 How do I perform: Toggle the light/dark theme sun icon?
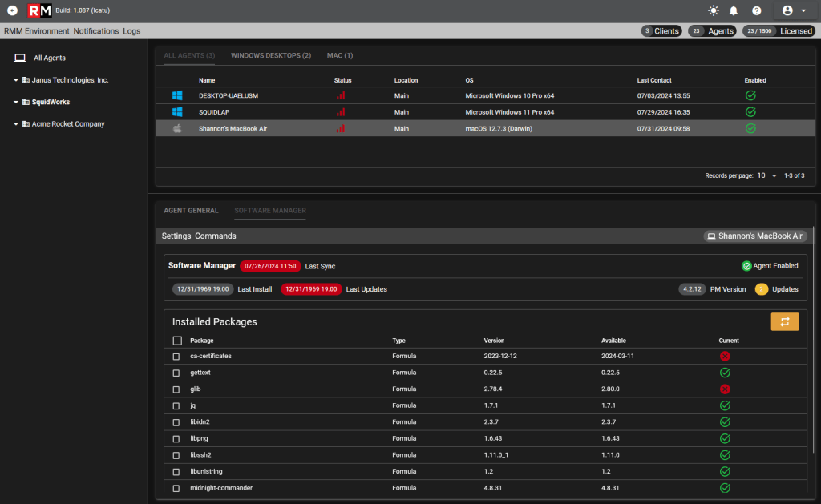click(713, 10)
